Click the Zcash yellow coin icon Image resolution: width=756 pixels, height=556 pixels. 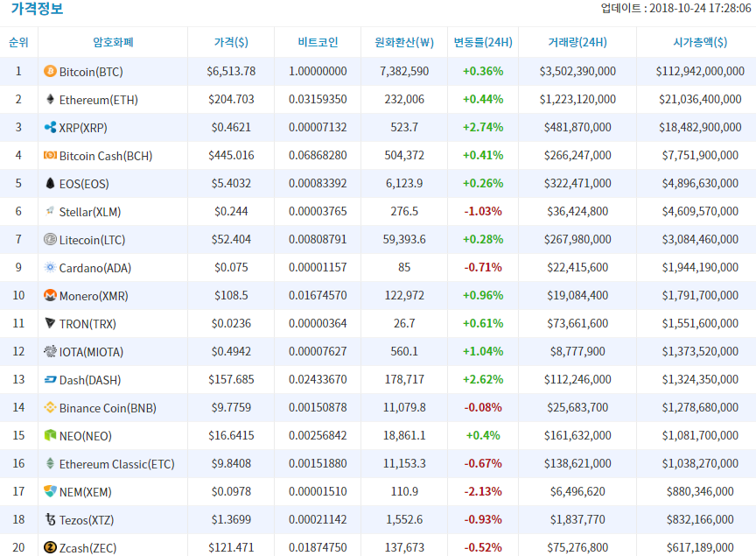coord(50,547)
